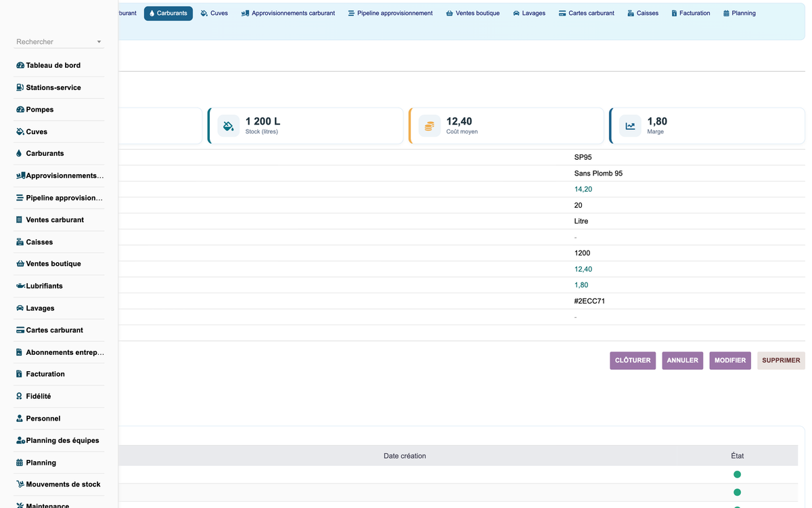The image size is (812, 508).
Task: Click the droplet icon in the active Carburants tab
Action: coord(152,13)
